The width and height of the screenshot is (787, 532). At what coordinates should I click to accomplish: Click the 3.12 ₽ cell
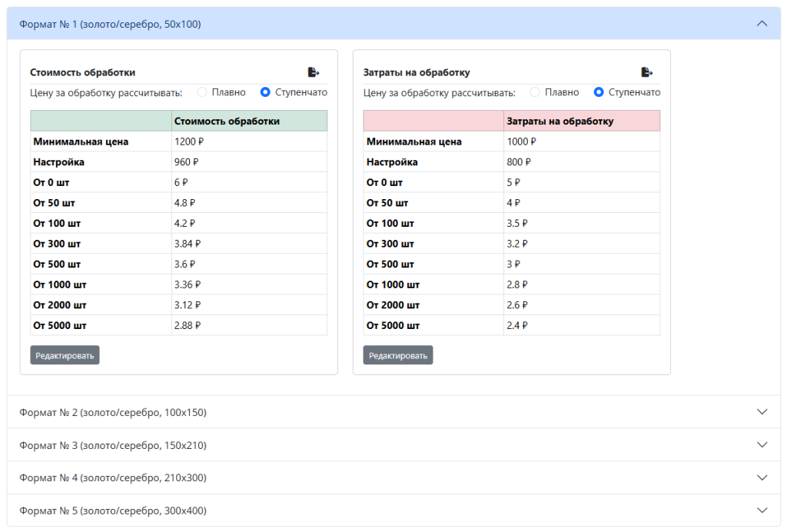click(x=249, y=305)
